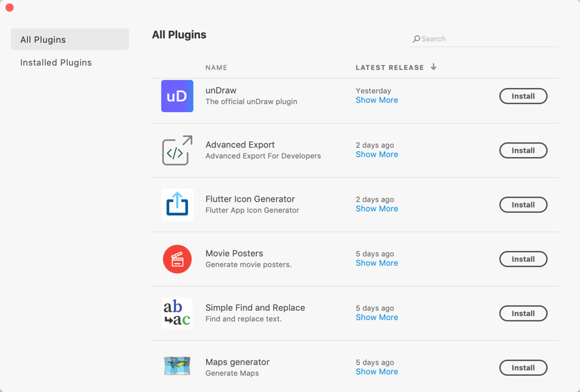
Task: Install the unDraw plugin
Action: [x=523, y=96]
